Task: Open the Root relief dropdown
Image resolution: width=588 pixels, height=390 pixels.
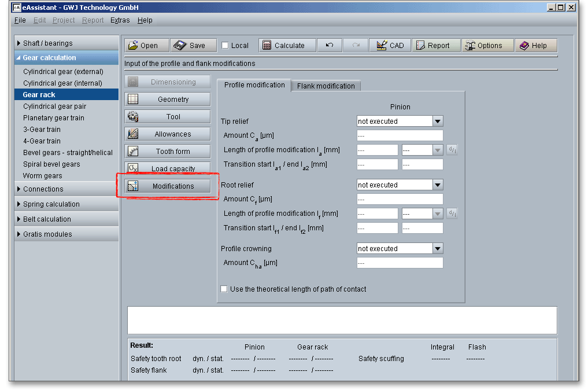Action: (x=438, y=185)
